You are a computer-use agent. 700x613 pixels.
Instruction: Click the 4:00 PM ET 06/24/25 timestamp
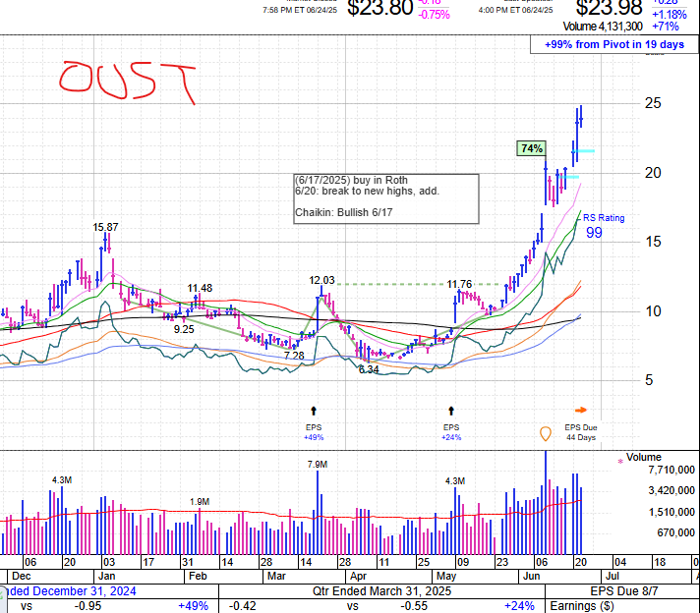[x=515, y=10]
